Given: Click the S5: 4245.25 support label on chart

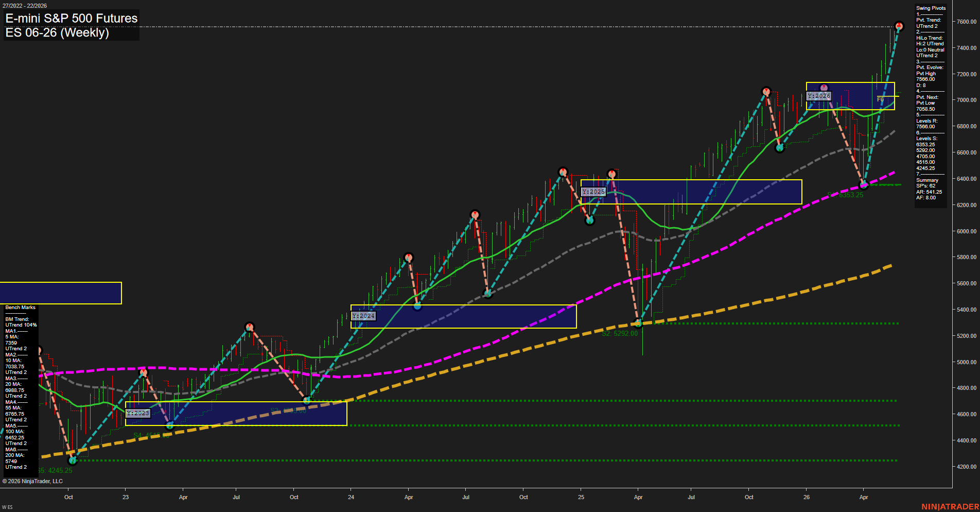Looking at the screenshot, I should (x=55, y=471).
